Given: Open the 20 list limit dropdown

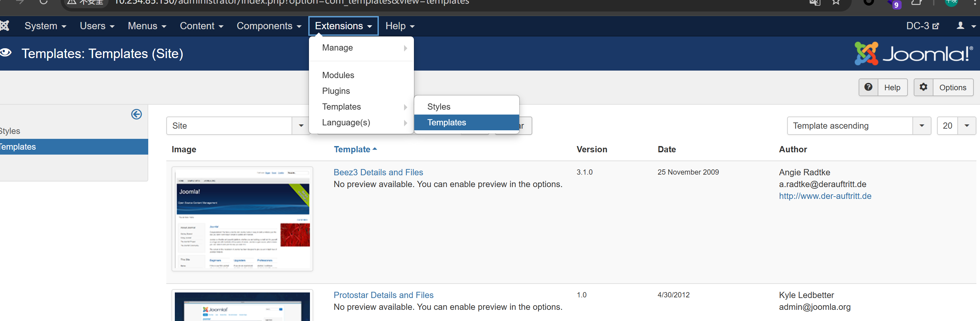Looking at the screenshot, I should tap(956, 126).
